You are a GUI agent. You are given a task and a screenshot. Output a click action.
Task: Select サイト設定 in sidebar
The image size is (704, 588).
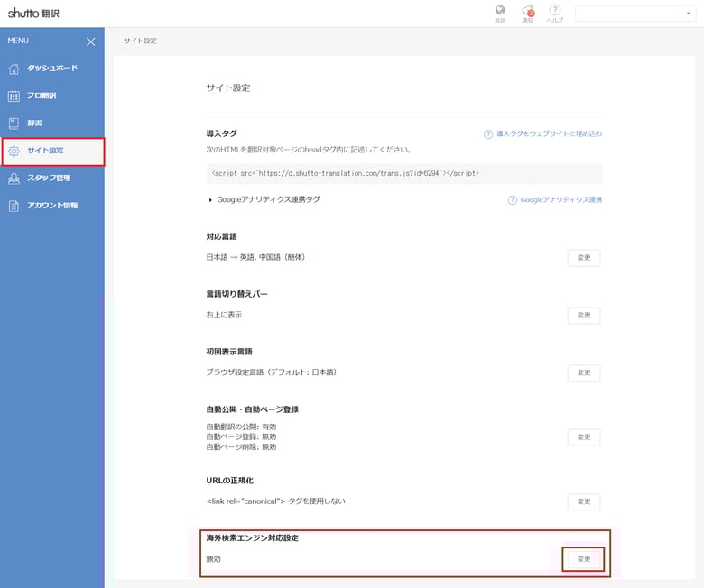click(x=53, y=152)
